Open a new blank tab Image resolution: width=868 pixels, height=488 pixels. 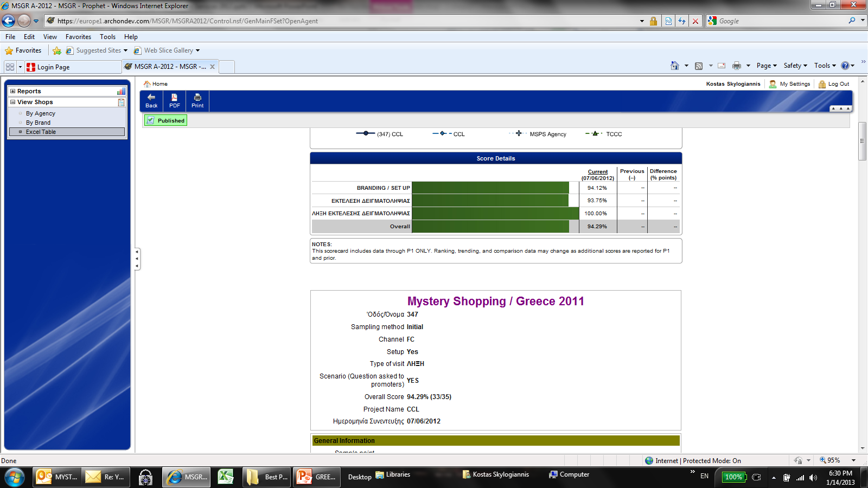(x=227, y=67)
